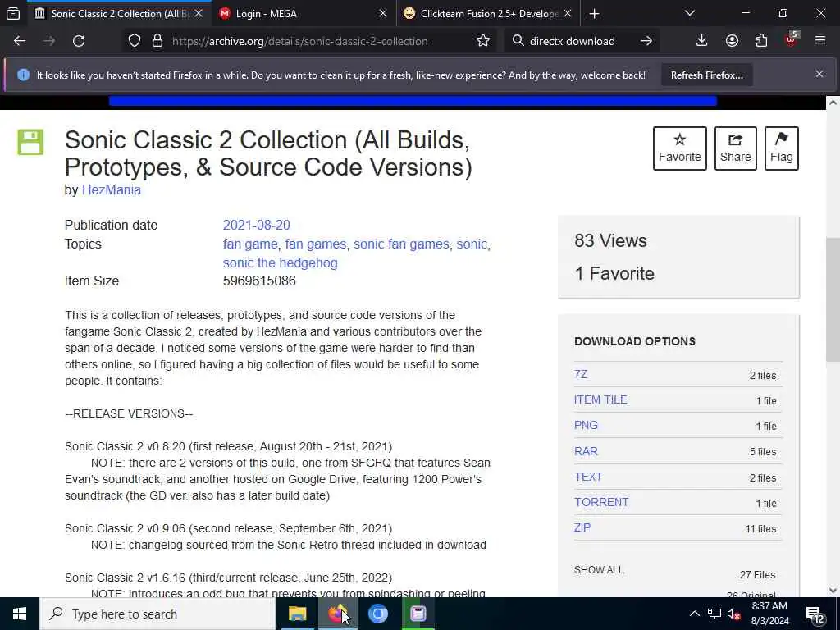Open the Firefox downloads panel
Image resolution: width=840 pixels, height=630 pixels.
(702, 41)
